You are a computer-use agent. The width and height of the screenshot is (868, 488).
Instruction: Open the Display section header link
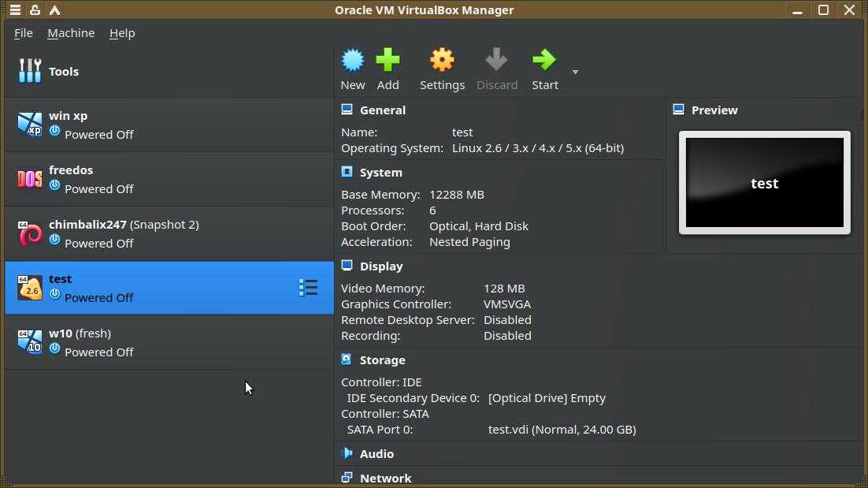click(381, 266)
